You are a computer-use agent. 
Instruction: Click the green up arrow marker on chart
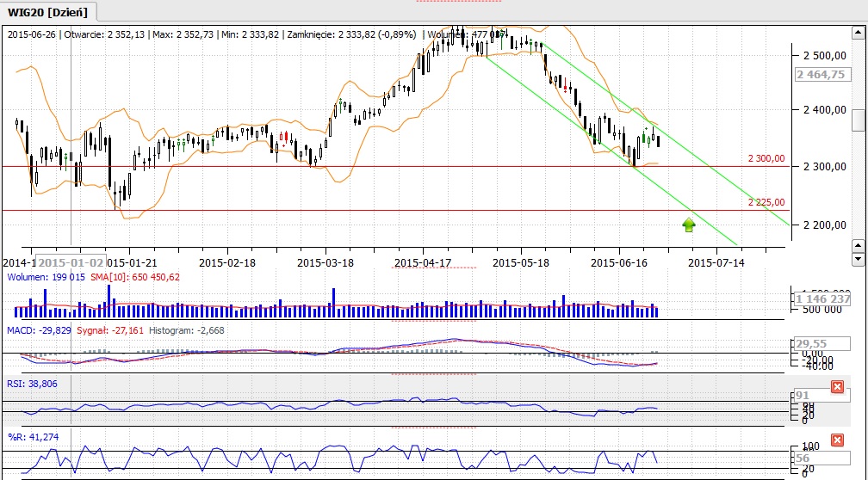coord(688,225)
